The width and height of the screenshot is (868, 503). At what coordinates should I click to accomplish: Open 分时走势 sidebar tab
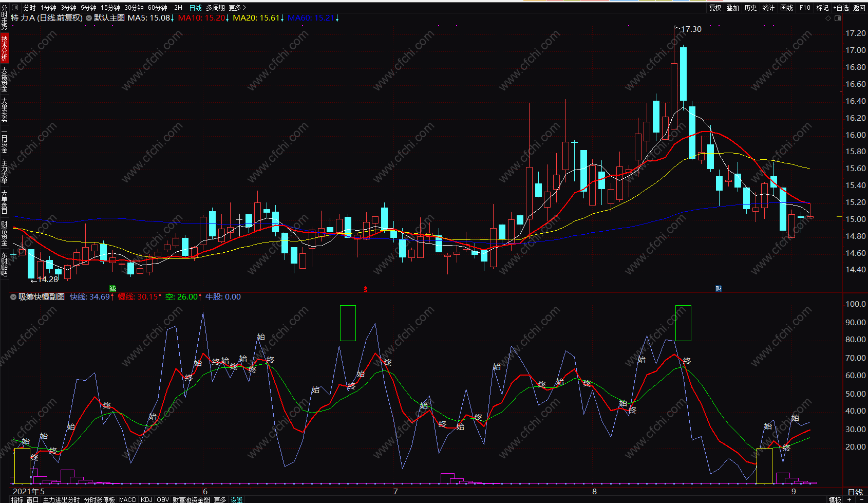[4, 18]
